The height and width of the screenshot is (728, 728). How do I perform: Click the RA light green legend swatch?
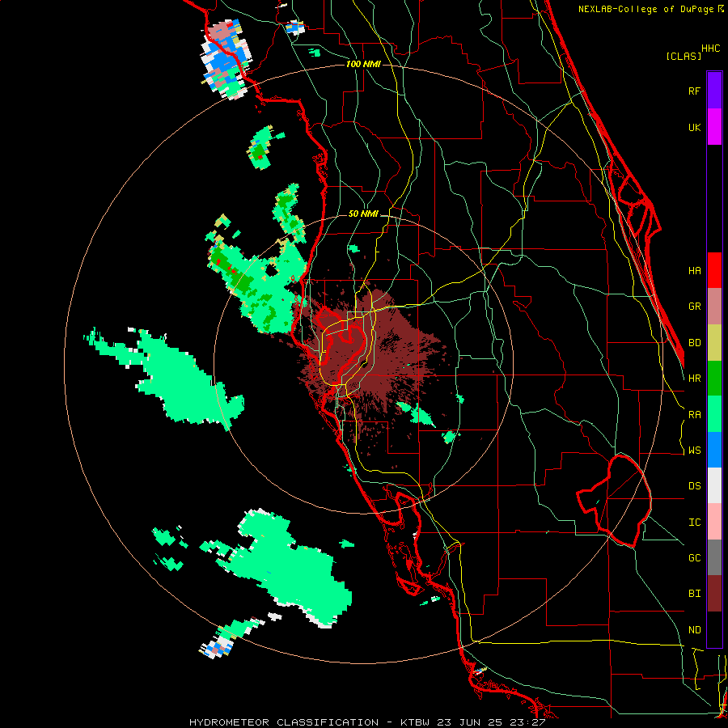(x=714, y=414)
